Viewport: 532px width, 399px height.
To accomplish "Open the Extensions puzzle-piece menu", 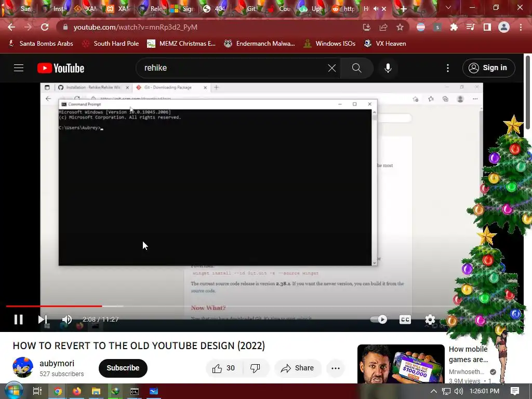I will click(x=454, y=27).
